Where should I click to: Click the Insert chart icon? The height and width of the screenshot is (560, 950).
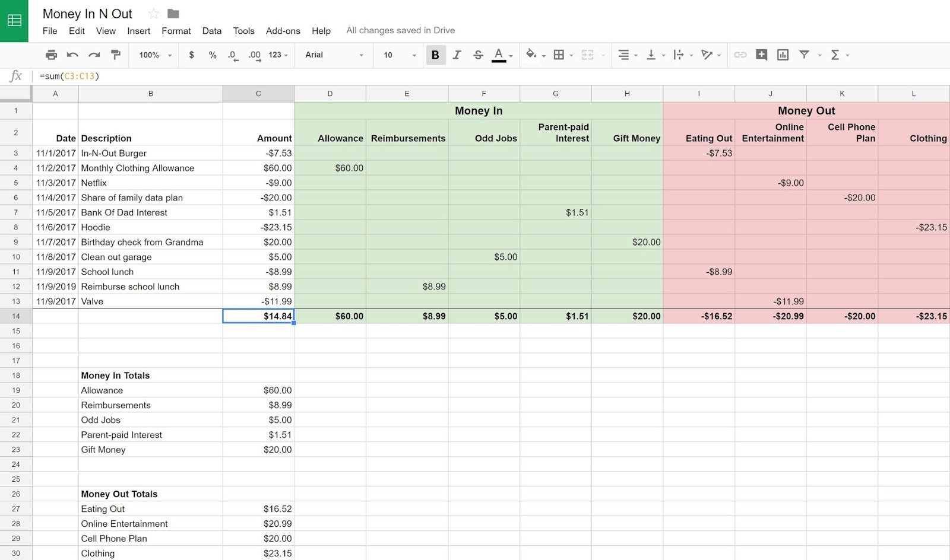tap(783, 55)
